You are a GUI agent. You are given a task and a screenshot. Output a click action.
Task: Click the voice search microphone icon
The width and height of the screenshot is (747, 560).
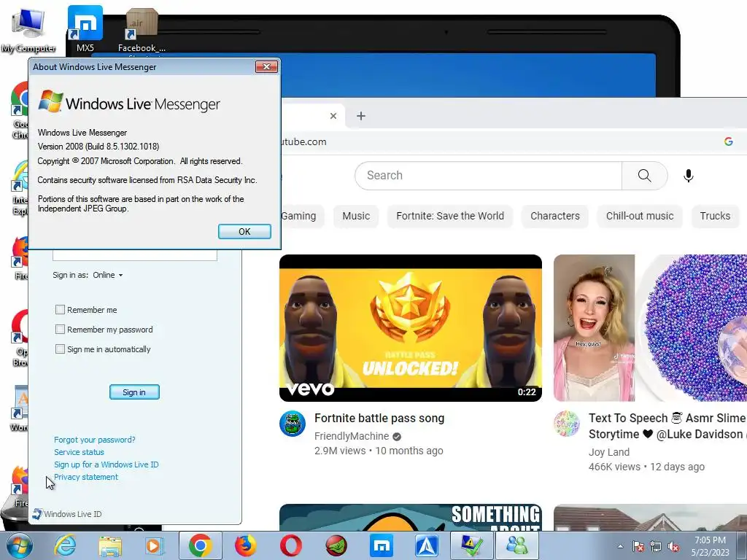coord(689,176)
